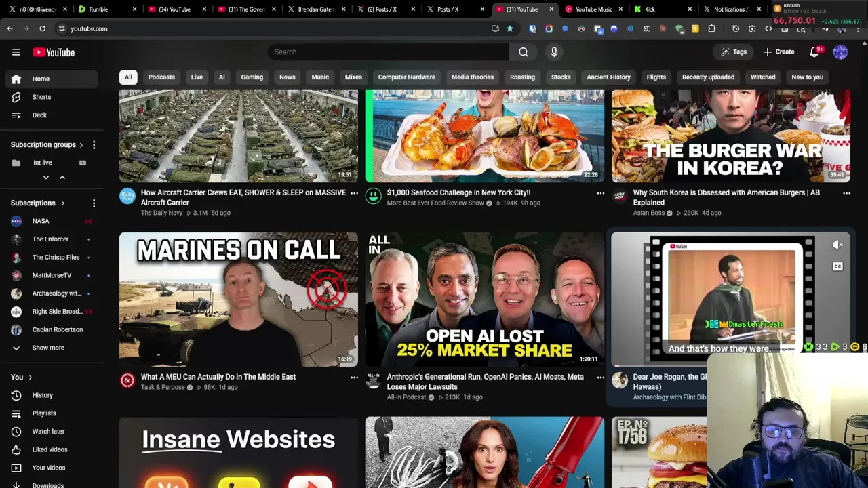The width and height of the screenshot is (868, 488).
Task: Click the YouTube logo
Action: coord(53,52)
